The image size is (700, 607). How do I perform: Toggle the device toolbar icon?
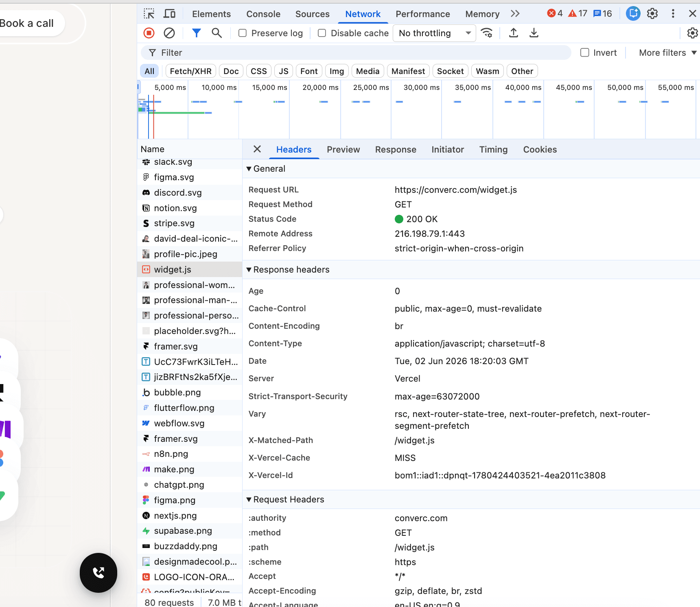pos(169,14)
